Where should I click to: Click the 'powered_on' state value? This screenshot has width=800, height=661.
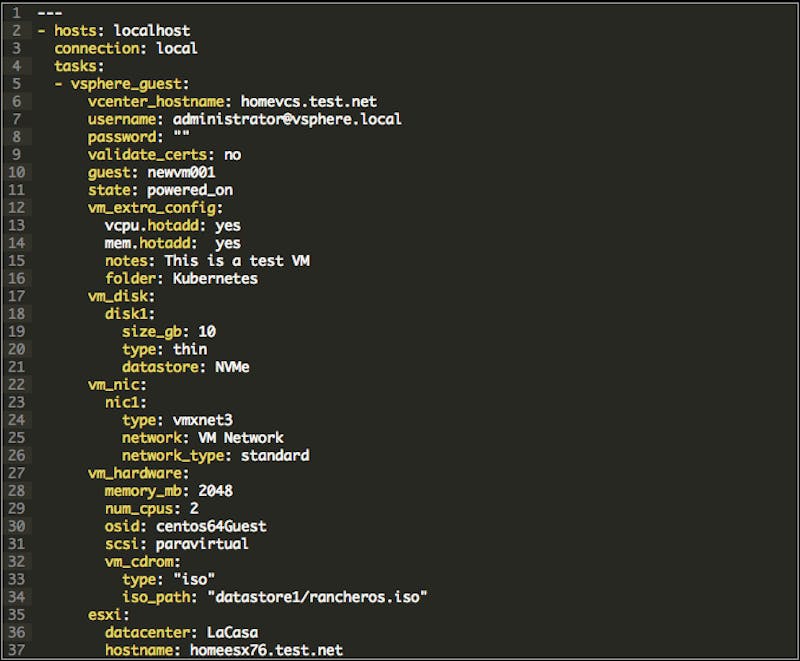pyautogui.click(x=190, y=190)
